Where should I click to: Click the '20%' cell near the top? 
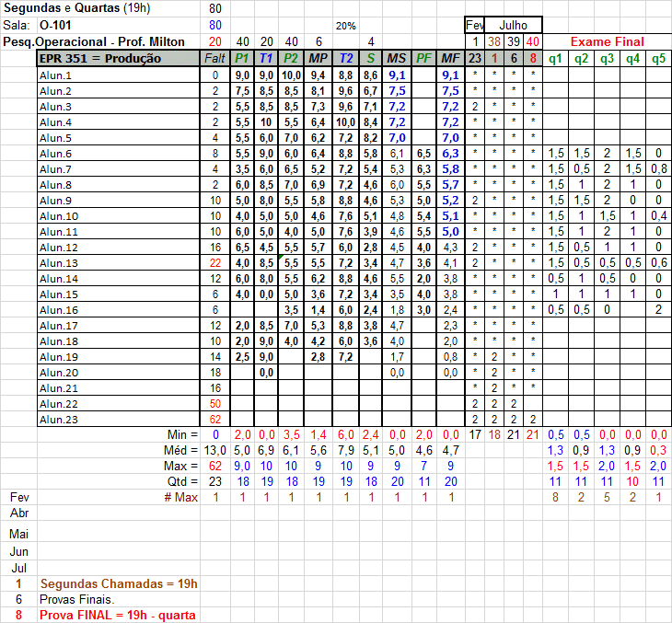coord(345,26)
